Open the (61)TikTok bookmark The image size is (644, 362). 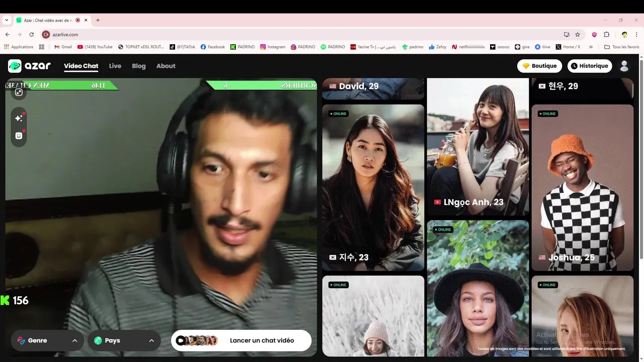click(x=182, y=47)
